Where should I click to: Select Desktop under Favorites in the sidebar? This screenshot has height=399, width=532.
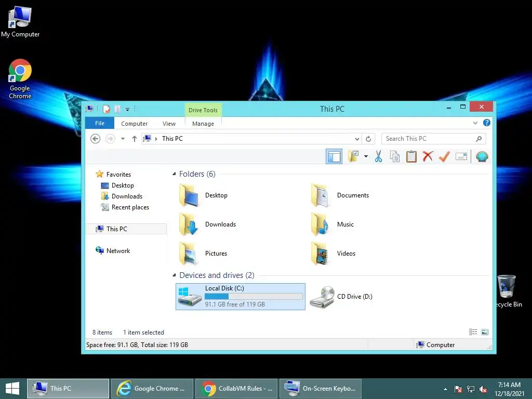click(123, 185)
